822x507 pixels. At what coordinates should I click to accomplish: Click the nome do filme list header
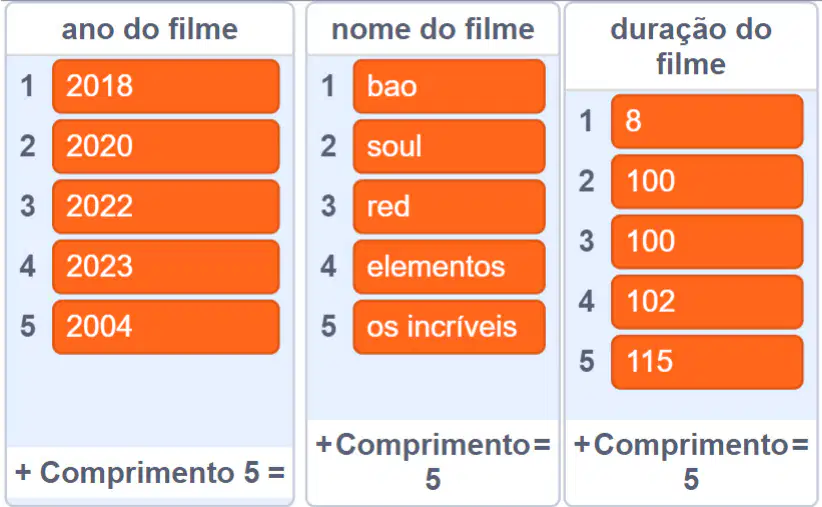(433, 29)
